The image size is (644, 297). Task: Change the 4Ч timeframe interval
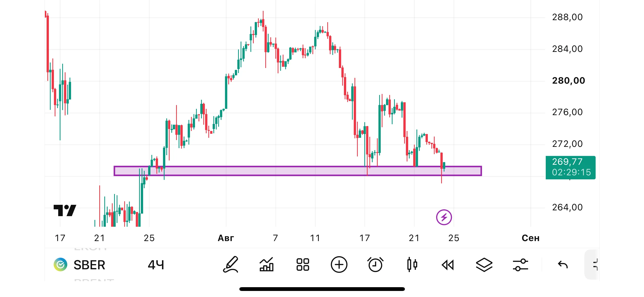pyautogui.click(x=156, y=265)
